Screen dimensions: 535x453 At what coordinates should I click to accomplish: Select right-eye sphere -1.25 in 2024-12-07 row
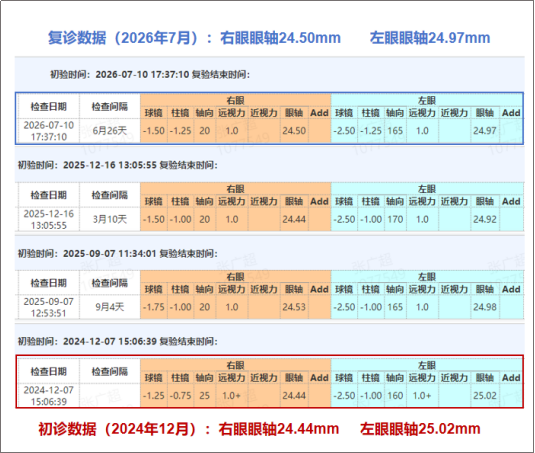click(154, 396)
